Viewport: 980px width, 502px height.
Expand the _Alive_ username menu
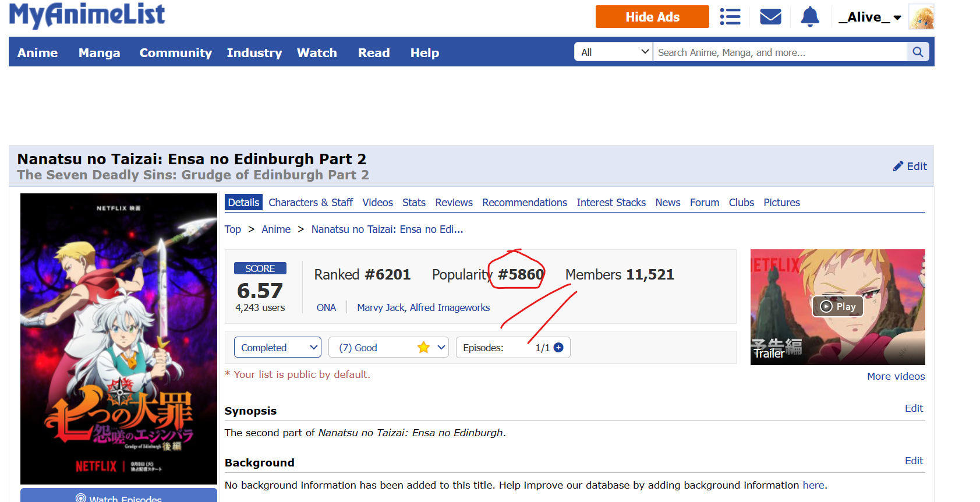point(869,17)
